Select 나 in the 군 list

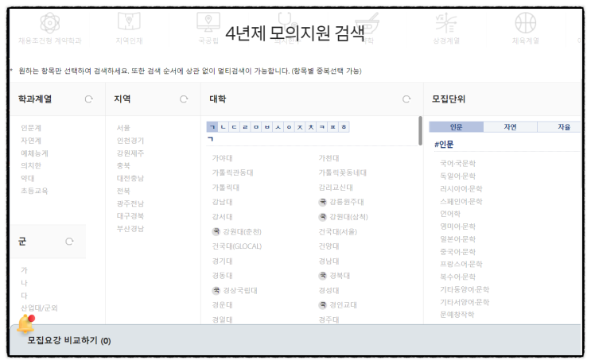tap(24, 283)
